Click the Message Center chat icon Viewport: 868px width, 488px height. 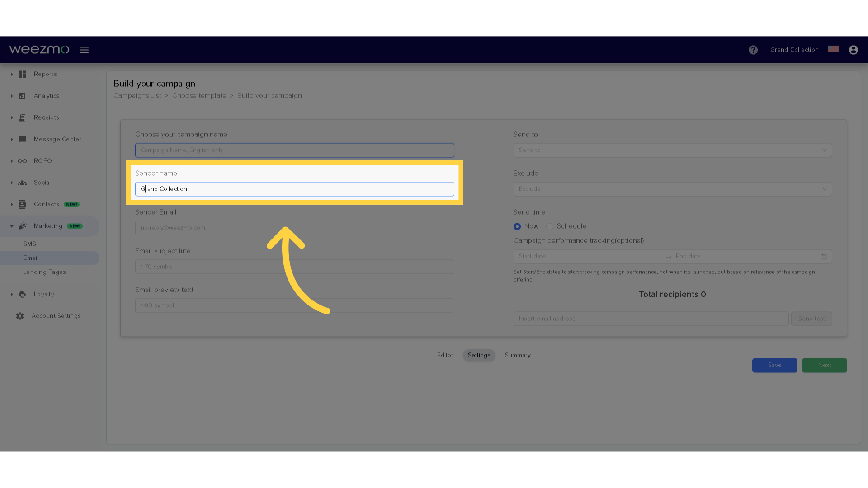[x=22, y=139]
